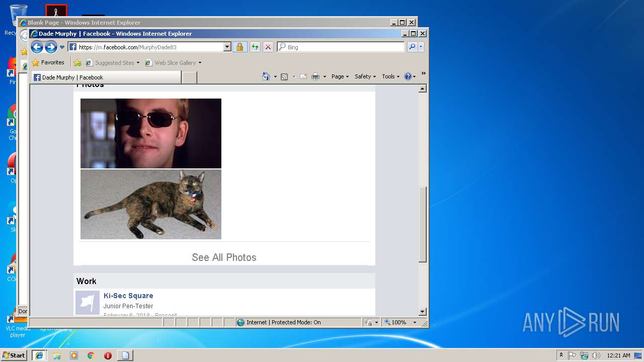Viewport: 644px width, 362px height.
Task: Select the Dade Murphy | Facebook tab
Action: tap(106, 77)
